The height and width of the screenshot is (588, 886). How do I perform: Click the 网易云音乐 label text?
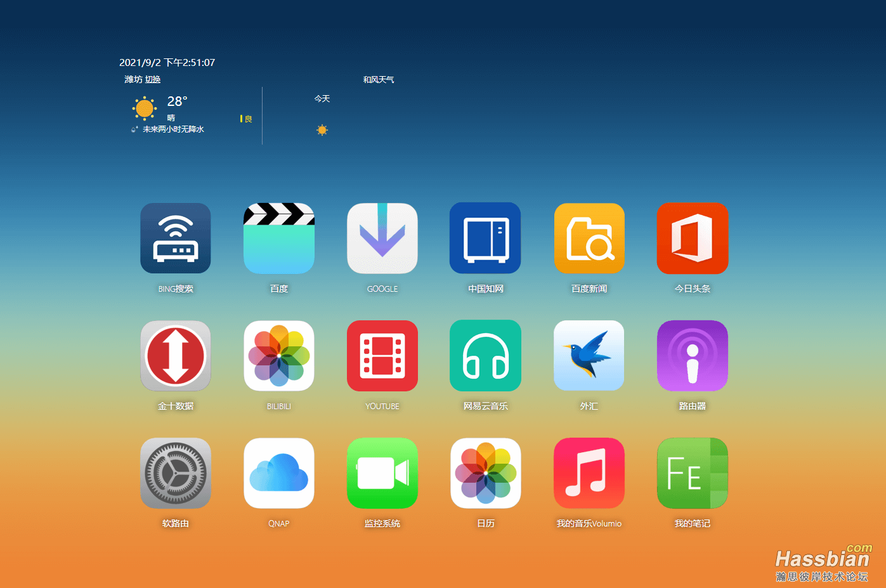pos(486,406)
